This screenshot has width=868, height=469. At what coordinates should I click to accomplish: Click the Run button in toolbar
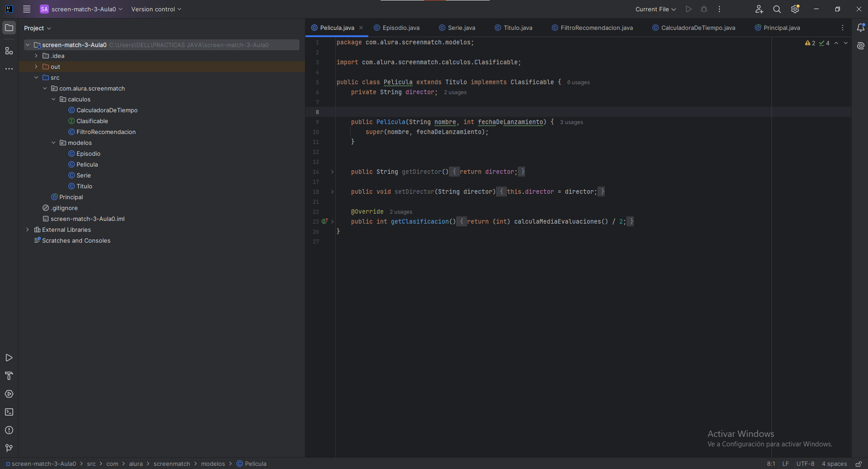(689, 9)
